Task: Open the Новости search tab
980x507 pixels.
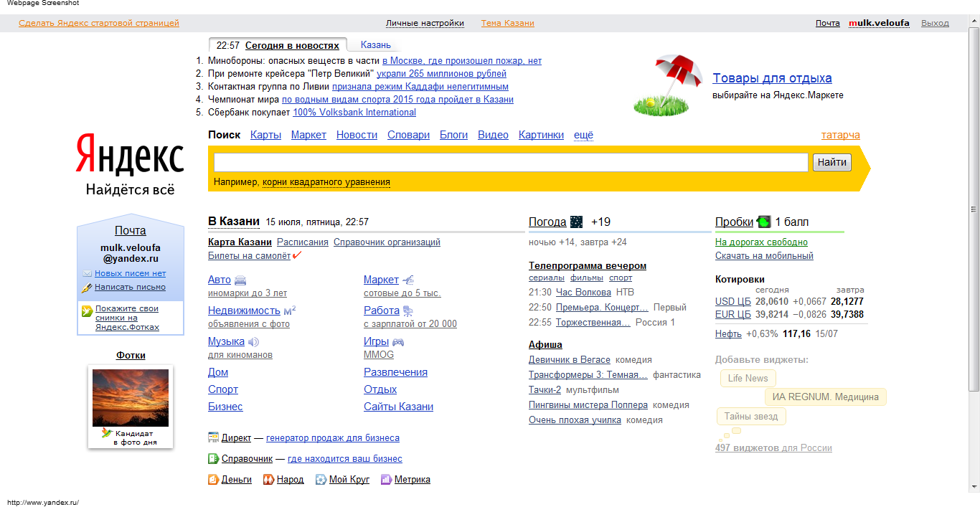Action: tap(357, 135)
